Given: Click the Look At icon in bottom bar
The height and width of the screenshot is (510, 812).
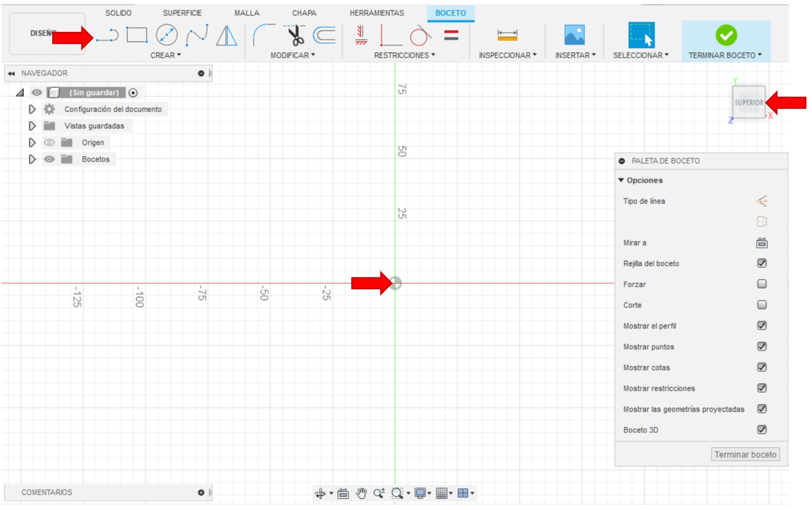Looking at the screenshot, I should pos(343,493).
